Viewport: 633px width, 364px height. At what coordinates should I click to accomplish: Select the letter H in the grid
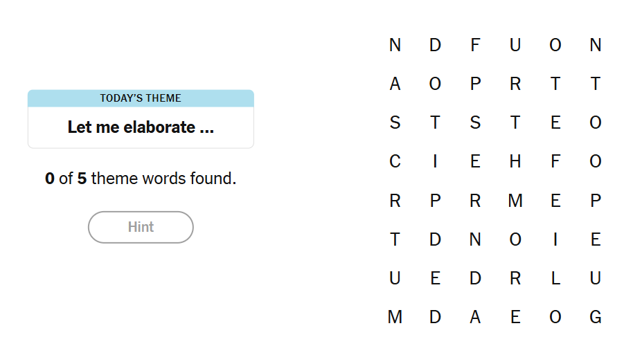pyautogui.click(x=515, y=162)
